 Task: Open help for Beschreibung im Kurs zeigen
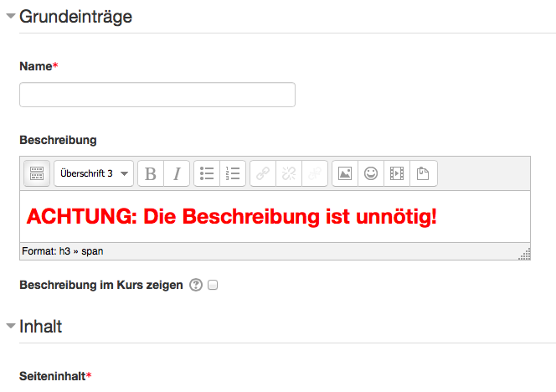(x=196, y=285)
